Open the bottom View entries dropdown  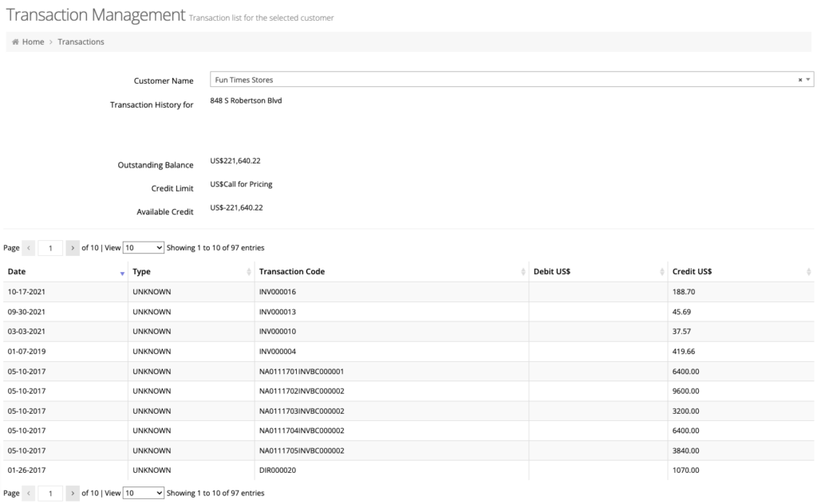[x=144, y=494]
